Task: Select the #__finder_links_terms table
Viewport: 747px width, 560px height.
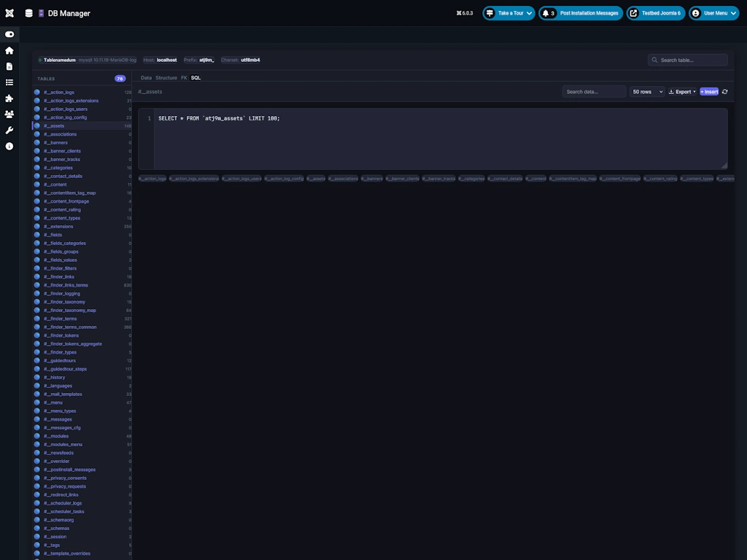Action: (82, 285)
